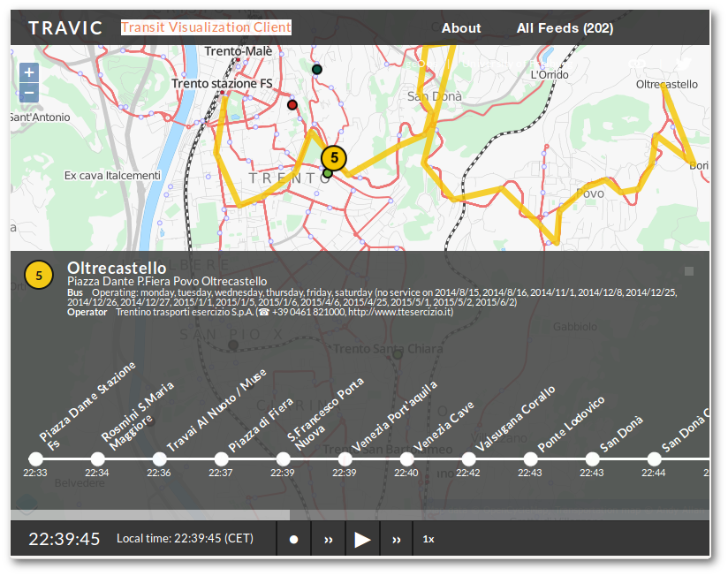Click the large 22:39:45 clock display
The height and width of the screenshot is (576, 728).
click(64, 539)
